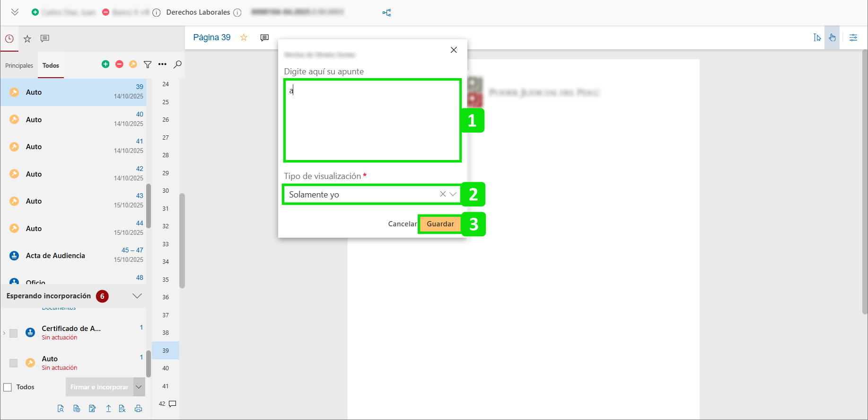The height and width of the screenshot is (420, 868).
Task: Click Cancelar in the note dialog
Action: 402,224
